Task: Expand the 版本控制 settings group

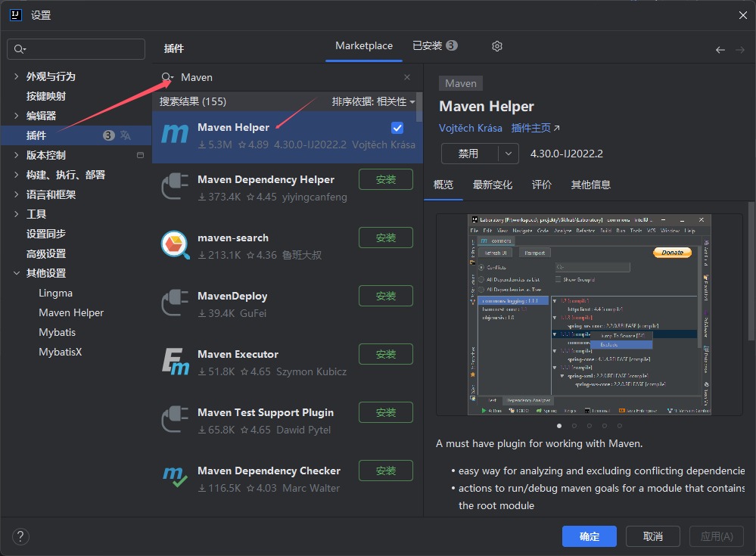Action: point(17,154)
